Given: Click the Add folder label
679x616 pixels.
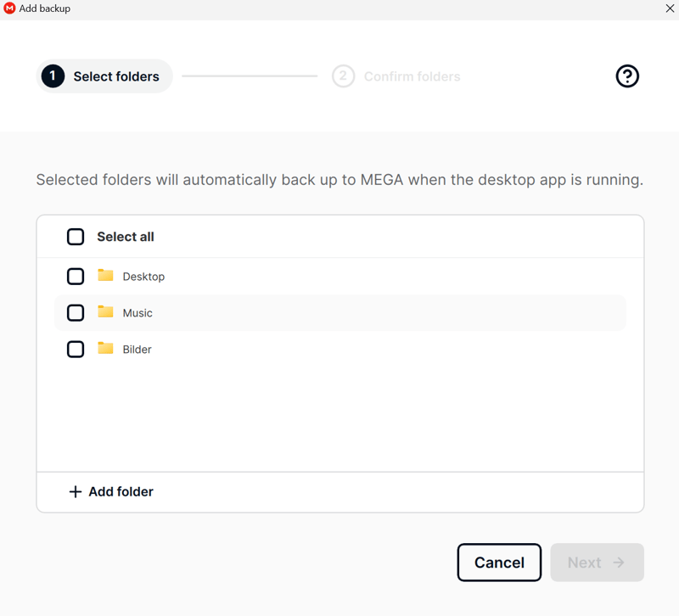Looking at the screenshot, I should pyautogui.click(x=121, y=492).
